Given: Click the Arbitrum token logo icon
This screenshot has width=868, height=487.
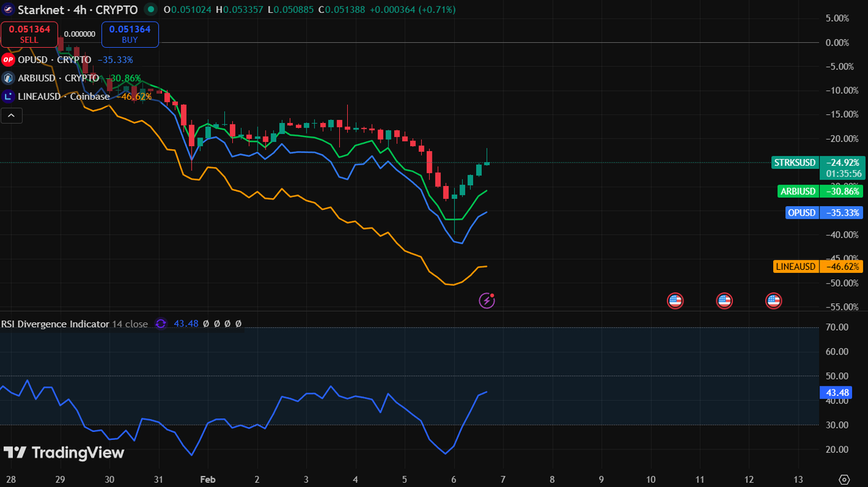Looking at the screenshot, I should 9,78.
